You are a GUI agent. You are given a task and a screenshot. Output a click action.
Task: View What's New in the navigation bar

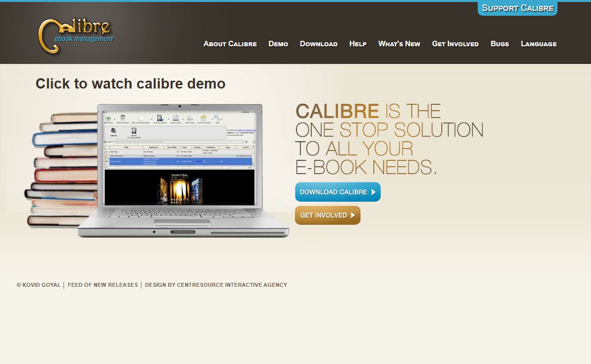pyautogui.click(x=399, y=44)
